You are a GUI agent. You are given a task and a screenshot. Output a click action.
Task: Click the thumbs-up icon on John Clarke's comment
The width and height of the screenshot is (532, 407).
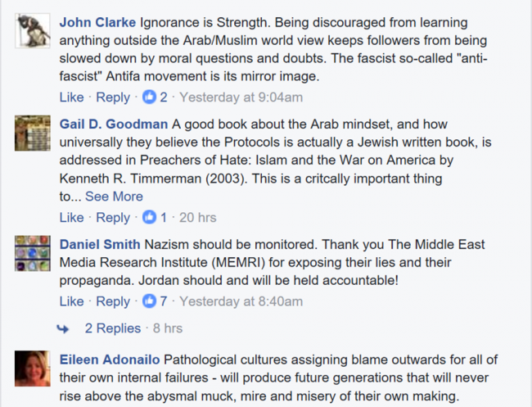coord(149,97)
